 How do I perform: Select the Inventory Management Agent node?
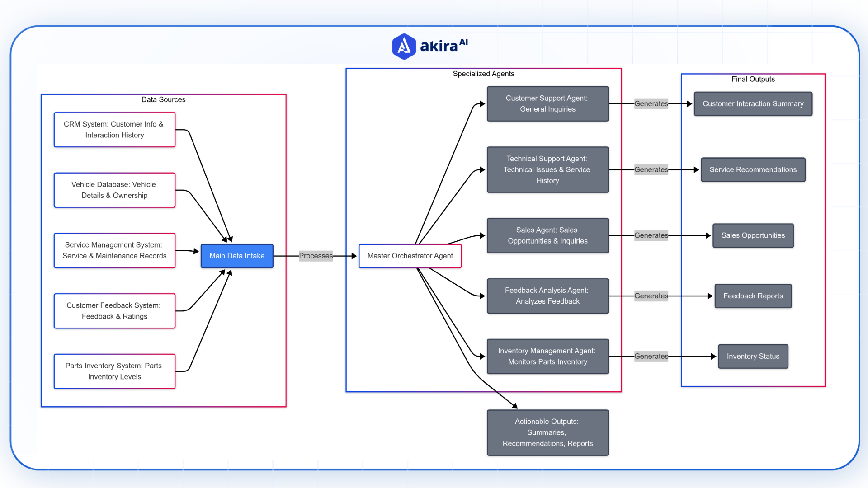point(548,356)
